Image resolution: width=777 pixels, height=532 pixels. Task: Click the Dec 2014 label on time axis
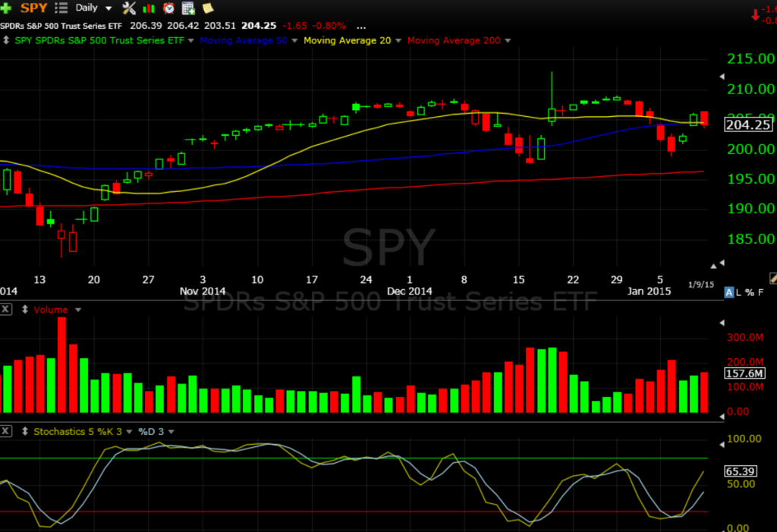point(409,291)
